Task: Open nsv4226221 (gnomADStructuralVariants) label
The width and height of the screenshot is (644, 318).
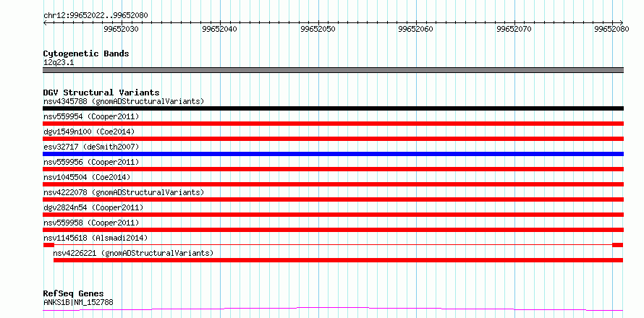Action: click(x=133, y=253)
